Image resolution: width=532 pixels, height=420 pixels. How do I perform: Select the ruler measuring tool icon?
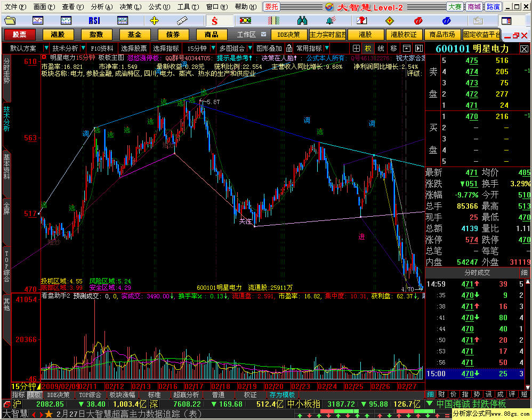(x=182, y=21)
